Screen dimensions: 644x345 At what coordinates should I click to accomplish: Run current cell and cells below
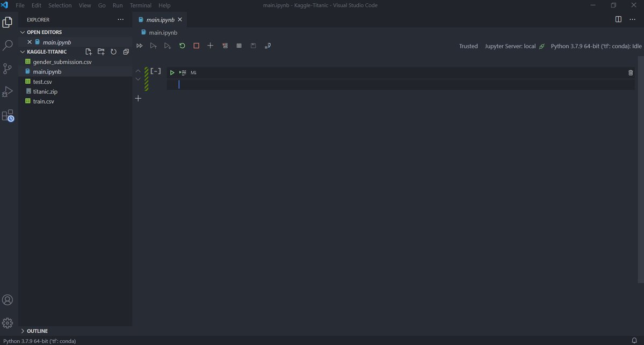pos(168,46)
